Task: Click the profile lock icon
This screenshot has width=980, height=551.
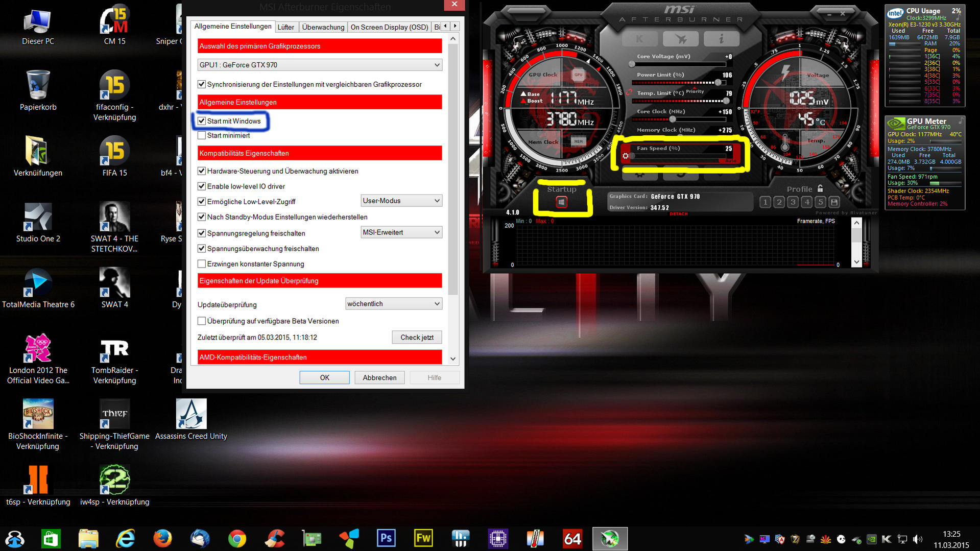Action: [x=820, y=188]
